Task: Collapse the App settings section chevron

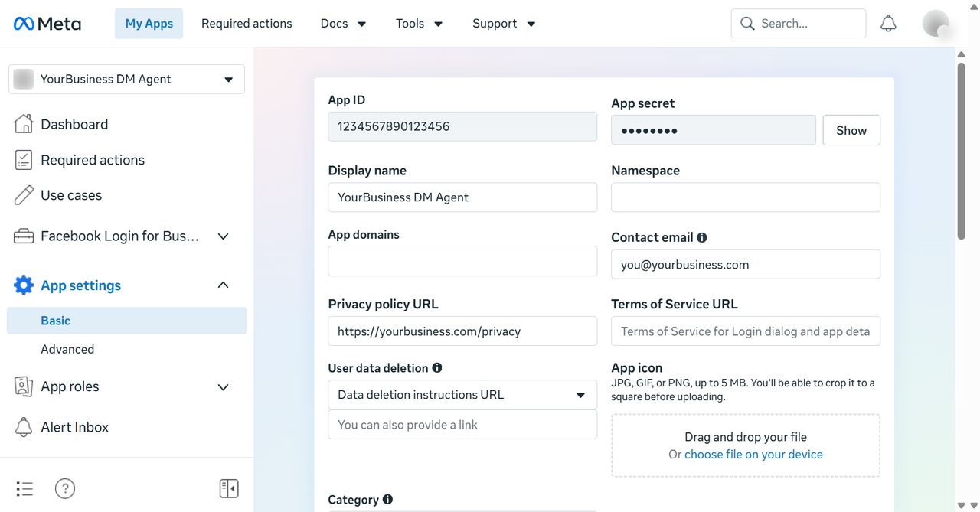Action: [x=224, y=285]
